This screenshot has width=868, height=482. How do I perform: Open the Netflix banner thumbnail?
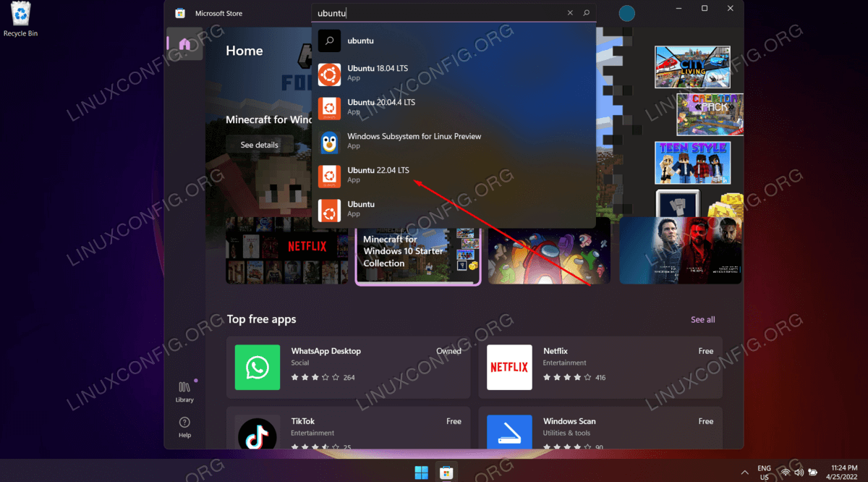(286, 250)
